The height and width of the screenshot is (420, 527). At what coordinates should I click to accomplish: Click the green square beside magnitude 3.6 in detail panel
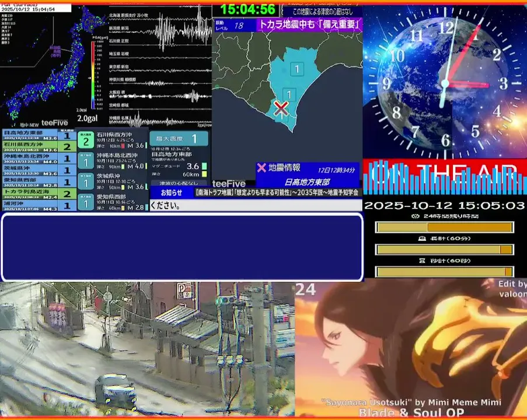click(204, 166)
